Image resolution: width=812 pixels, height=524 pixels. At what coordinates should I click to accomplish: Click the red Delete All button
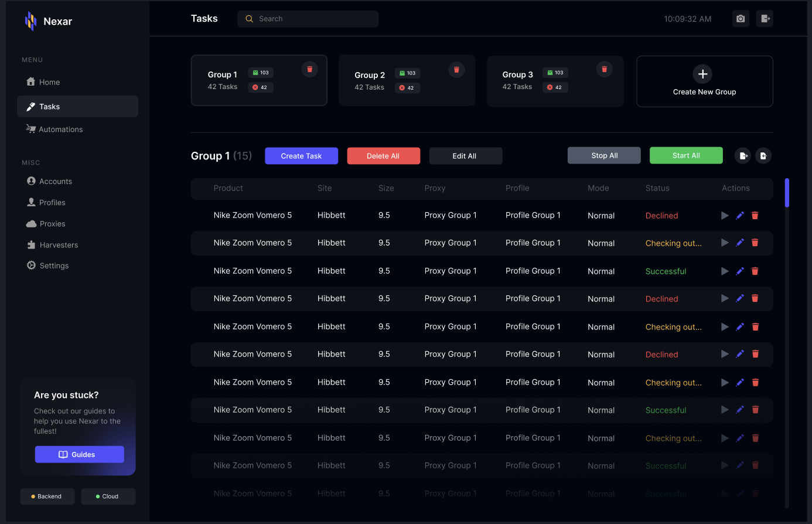[383, 156]
